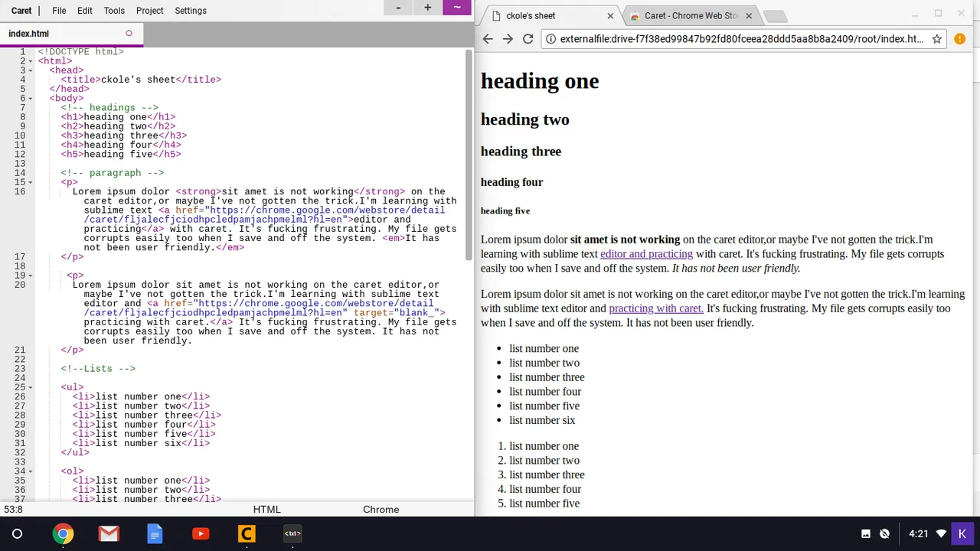Open the Text app icon on the shelf

pyautogui.click(x=292, y=533)
